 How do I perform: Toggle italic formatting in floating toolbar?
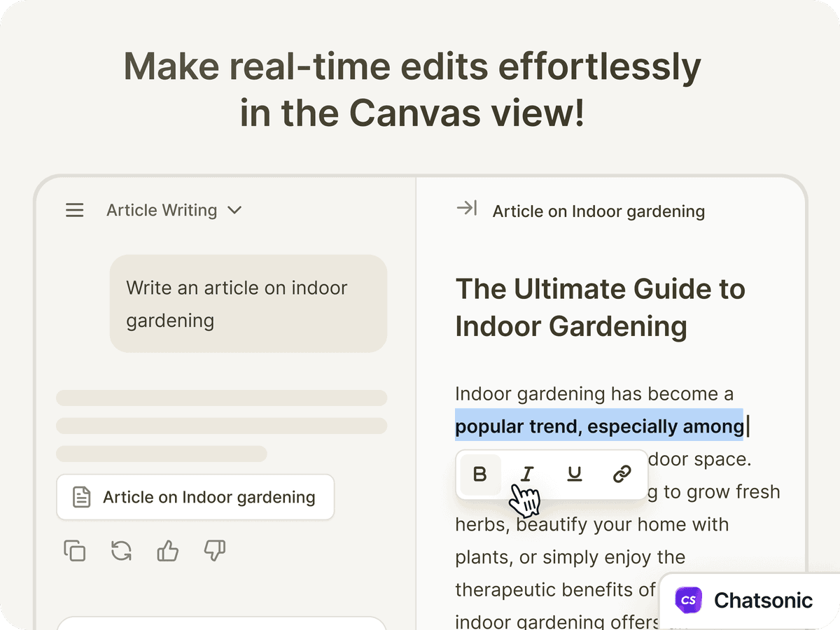click(x=527, y=475)
